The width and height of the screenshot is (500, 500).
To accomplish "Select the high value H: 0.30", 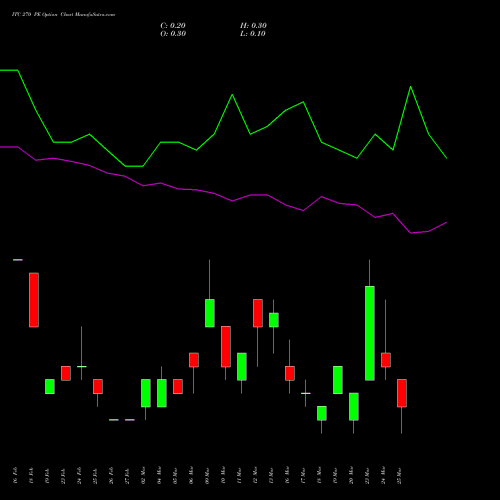I will point(253,26).
